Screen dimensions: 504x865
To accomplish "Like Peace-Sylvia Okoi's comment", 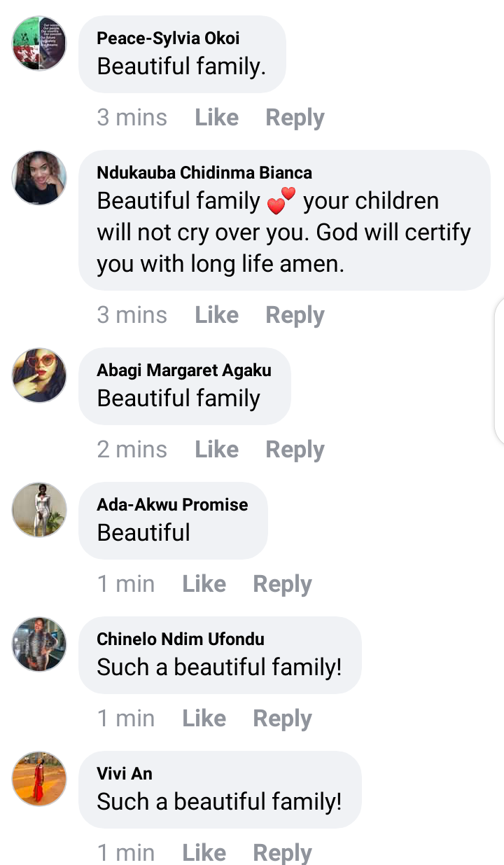I will click(x=216, y=117).
